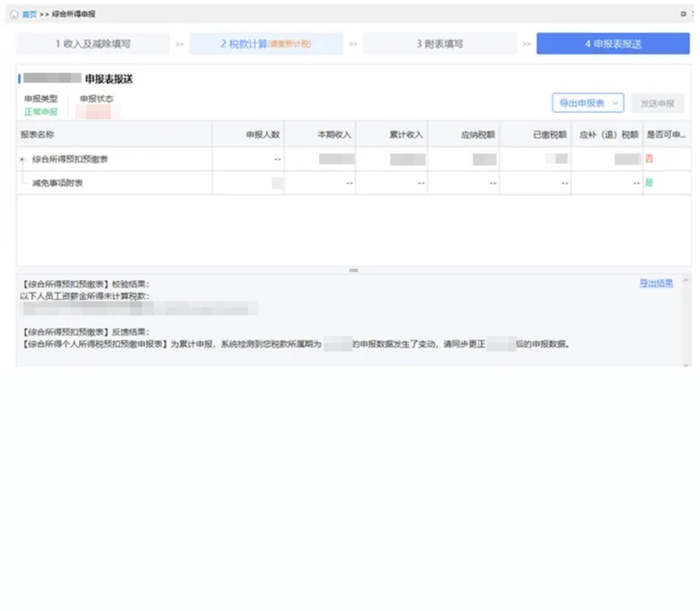
Task: Click the tree node icon beside 综合所得预扣预缴表
Action: tap(23, 159)
